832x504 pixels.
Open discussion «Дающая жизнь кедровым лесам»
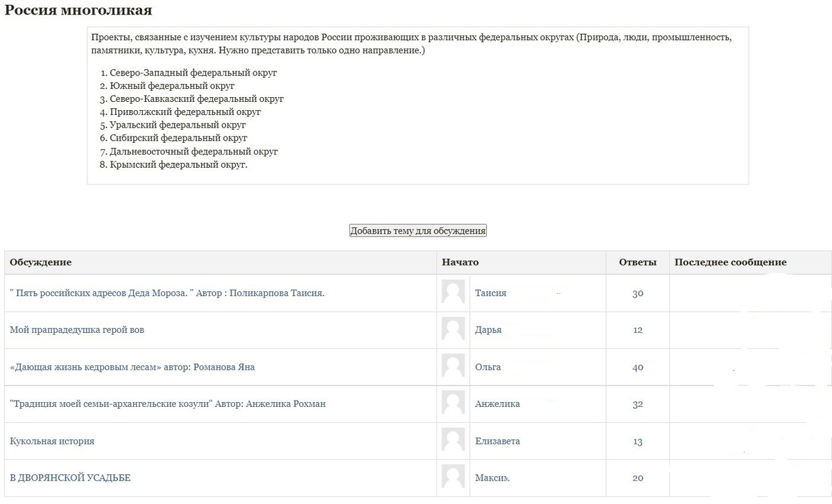click(132, 367)
